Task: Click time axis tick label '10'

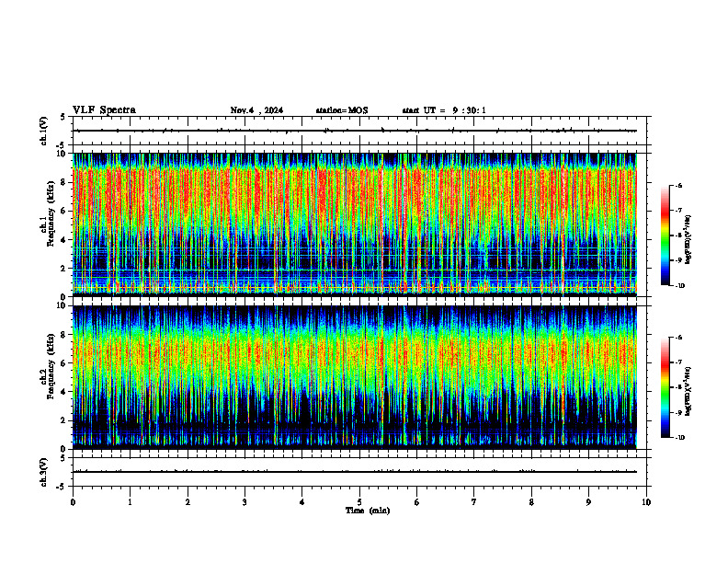Action: pyautogui.click(x=646, y=502)
